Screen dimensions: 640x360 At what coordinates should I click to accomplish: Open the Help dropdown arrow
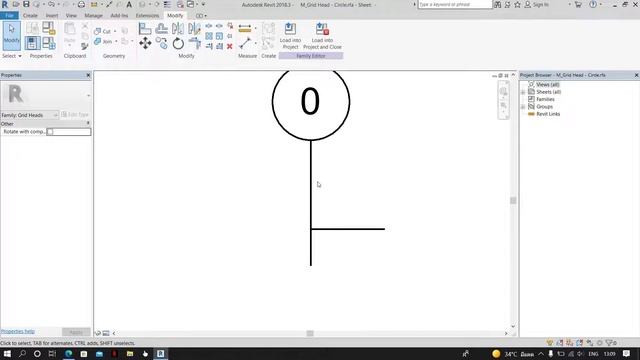point(601,4)
